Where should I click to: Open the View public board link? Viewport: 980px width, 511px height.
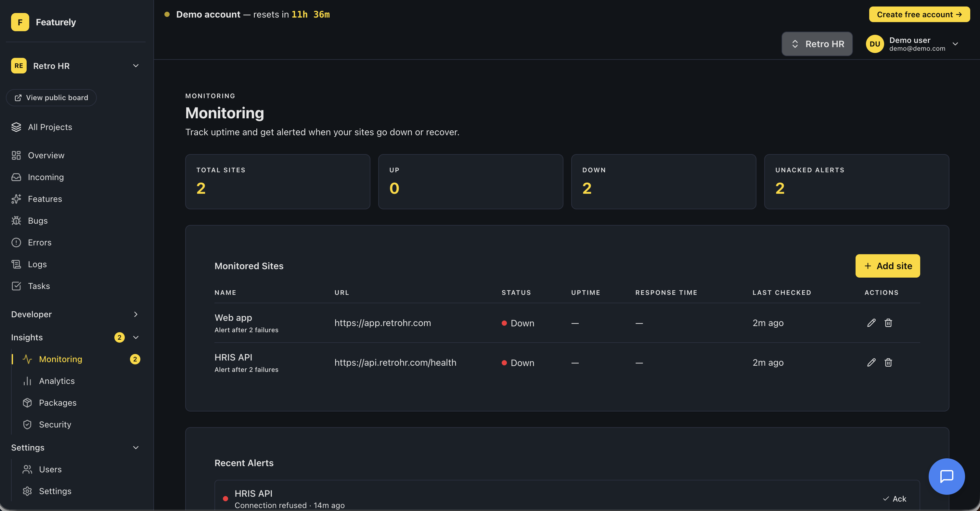coord(51,98)
